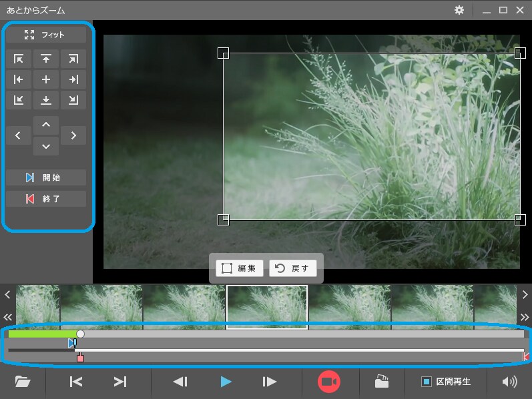This screenshot has width=532, height=399.
Task: Center the zoom frame with plus icon
Action: pos(46,79)
